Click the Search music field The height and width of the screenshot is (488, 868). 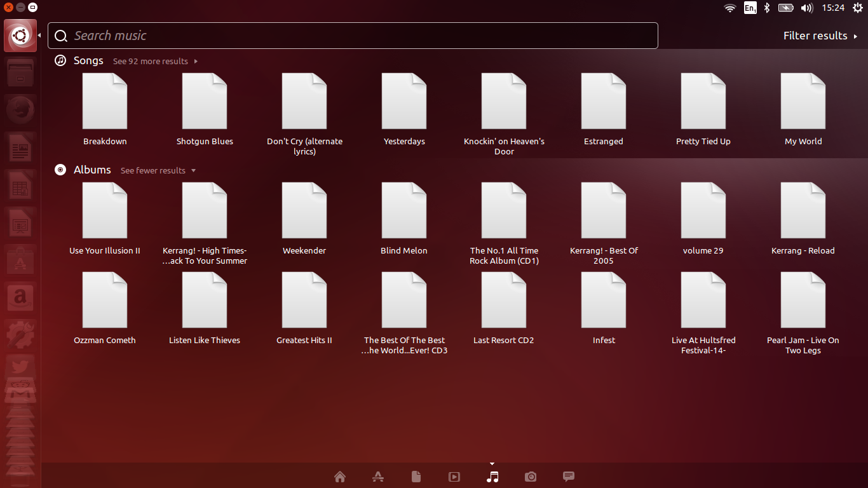coord(353,36)
